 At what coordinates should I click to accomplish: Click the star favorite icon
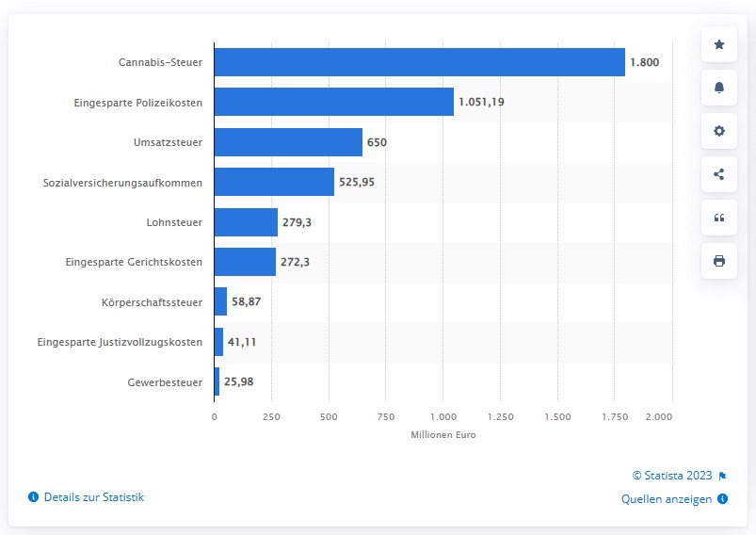pos(719,44)
